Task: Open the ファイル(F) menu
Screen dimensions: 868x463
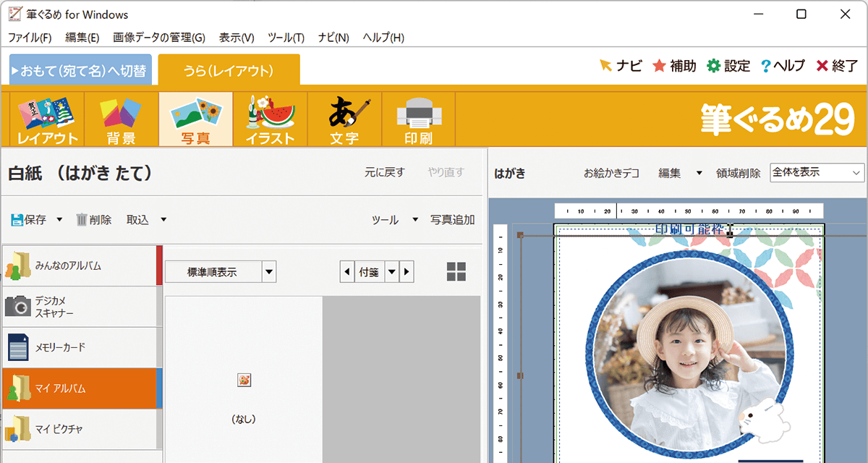Action: tap(30, 38)
